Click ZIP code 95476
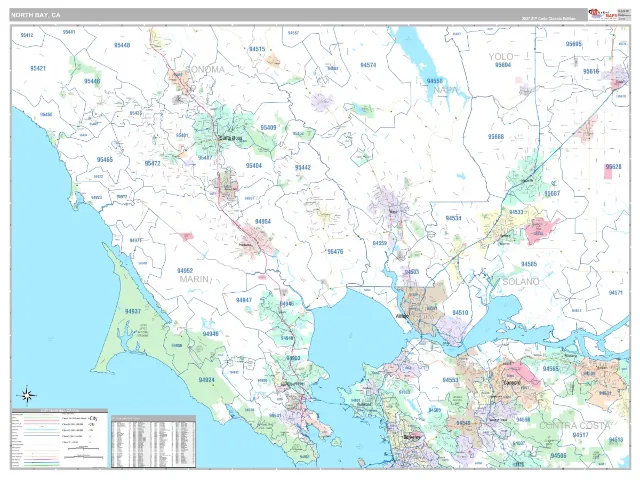Image resolution: width=640 pixels, height=480 pixels. 336,252
